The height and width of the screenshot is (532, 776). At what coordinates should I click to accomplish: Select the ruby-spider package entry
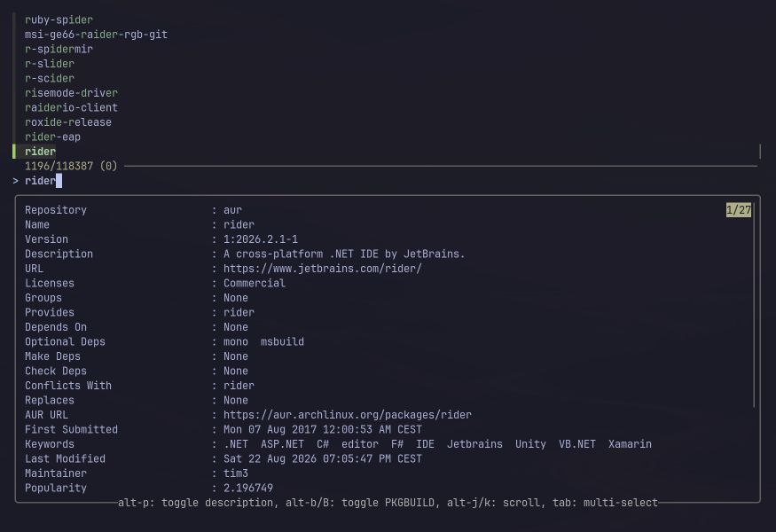(59, 20)
